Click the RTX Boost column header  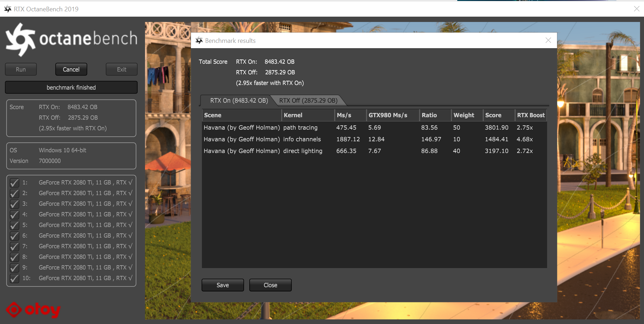click(x=531, y=115)
